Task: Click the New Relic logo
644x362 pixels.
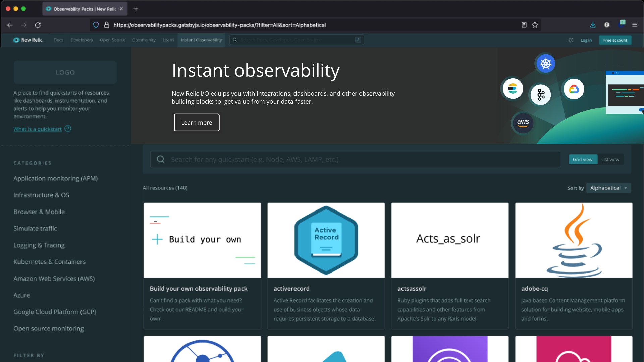Action: tap(28, 40)
